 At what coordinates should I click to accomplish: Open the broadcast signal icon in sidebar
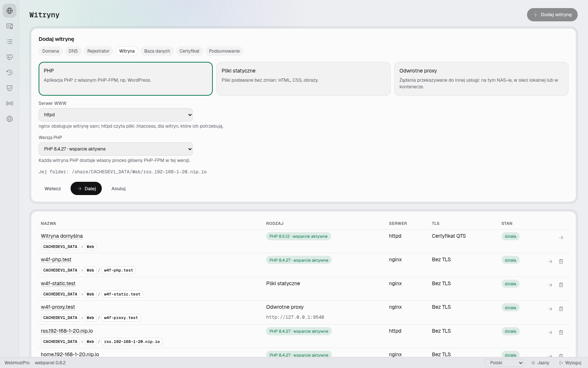(10, 103)
